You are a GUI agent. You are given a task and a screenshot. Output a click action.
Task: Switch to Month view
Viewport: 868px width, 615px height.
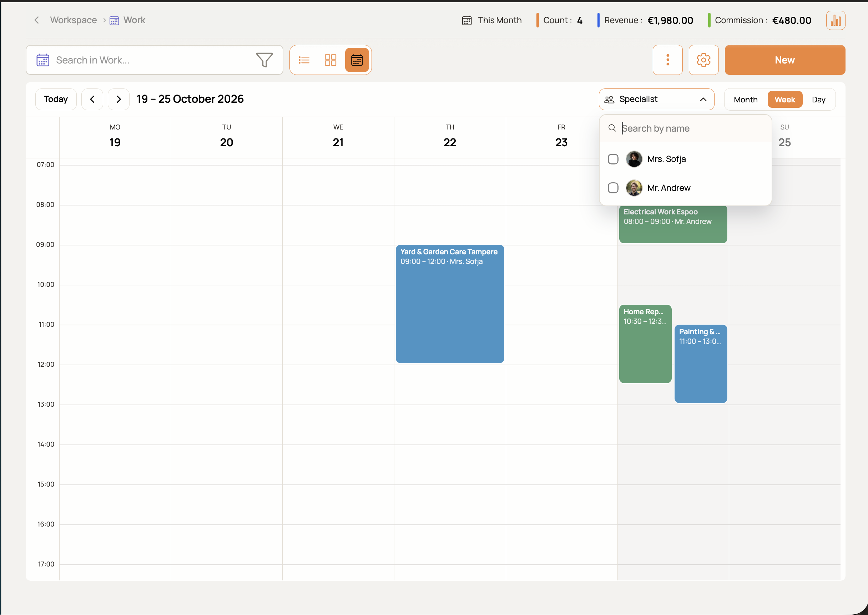[746, 100]
